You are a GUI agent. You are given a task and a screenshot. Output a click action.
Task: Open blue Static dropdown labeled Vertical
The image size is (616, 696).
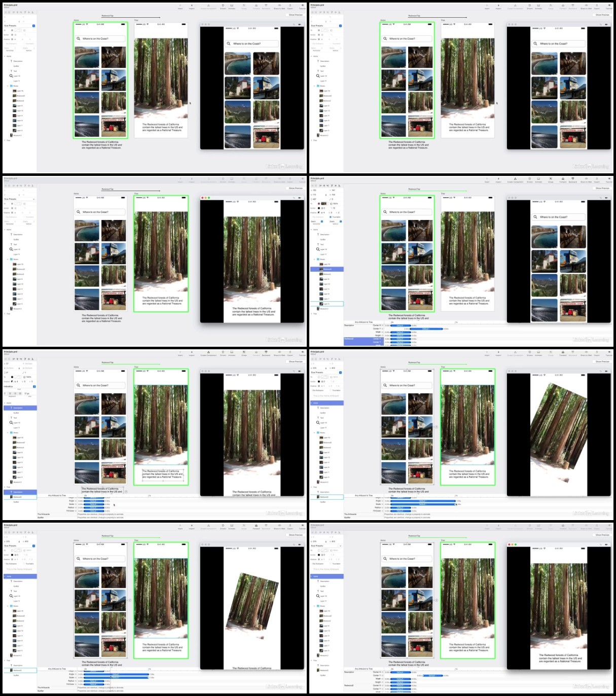pos(336,222)
